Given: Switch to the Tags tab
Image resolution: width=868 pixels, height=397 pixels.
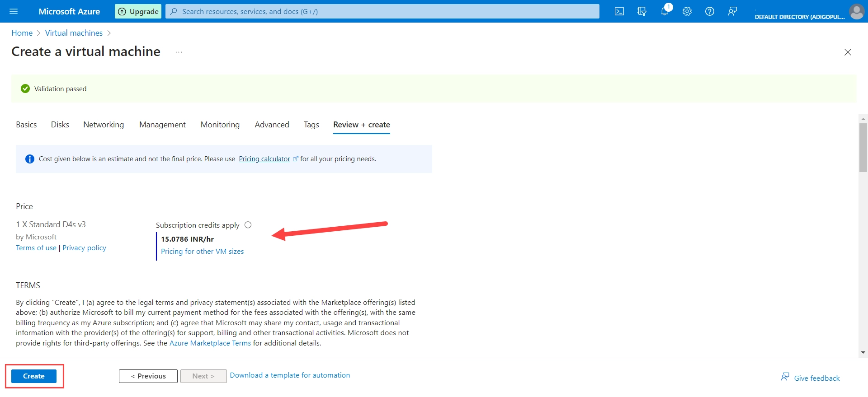Looking at the screenshot, I should (x=311, y=125).
